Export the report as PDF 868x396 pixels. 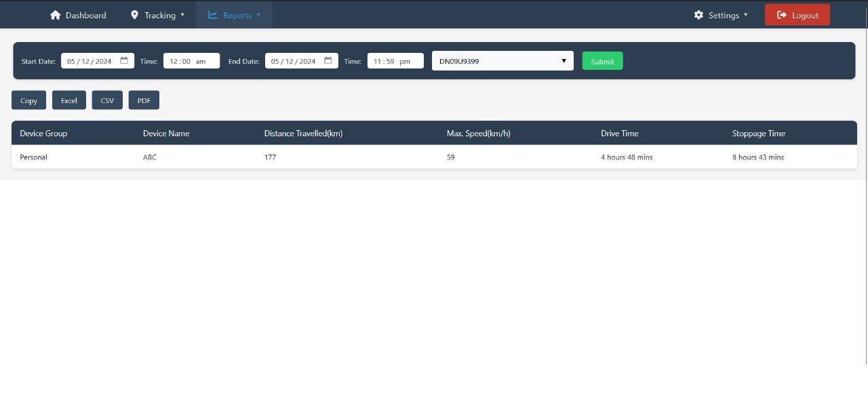(144, 100)
